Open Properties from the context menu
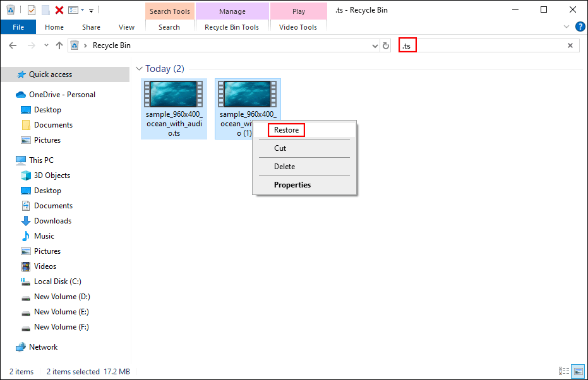Viewport: 588px width, 380px height. coord(292,184)
